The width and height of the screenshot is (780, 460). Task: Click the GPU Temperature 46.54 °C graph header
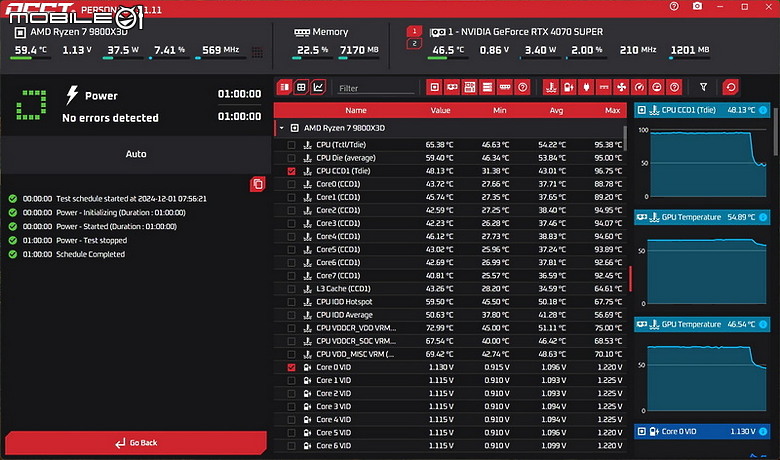tap(701, 325)
